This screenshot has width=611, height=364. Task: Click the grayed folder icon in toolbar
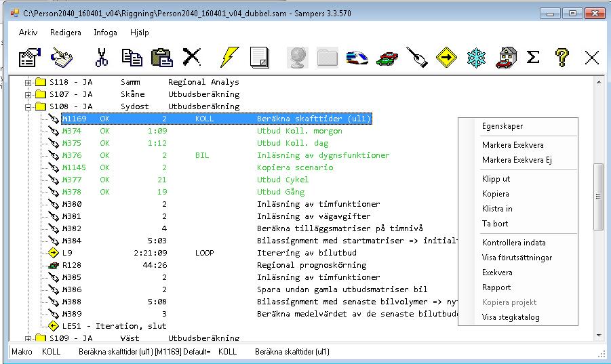pos(328,58)
